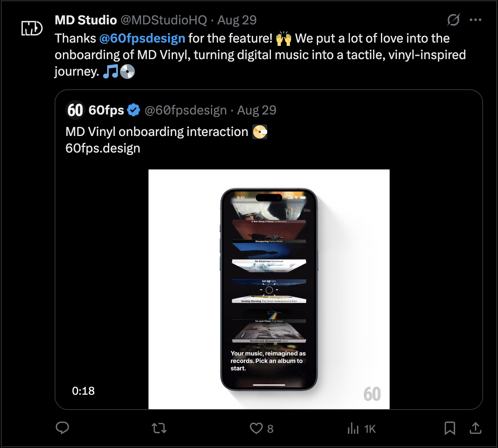
Task: Click the Grok slashed-circle icon
Action: tap(453, 20)
